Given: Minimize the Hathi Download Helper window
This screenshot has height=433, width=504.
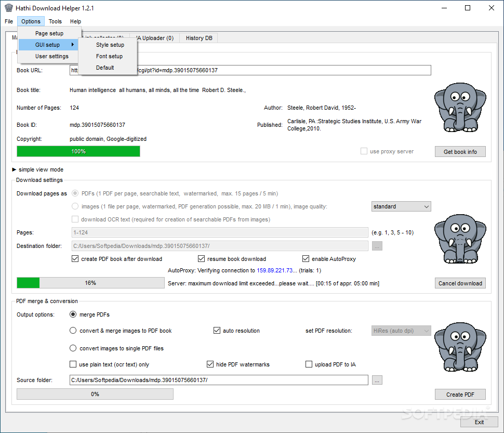Looking at the screenshot, I should pyautogui.click(x=444, y=8).
